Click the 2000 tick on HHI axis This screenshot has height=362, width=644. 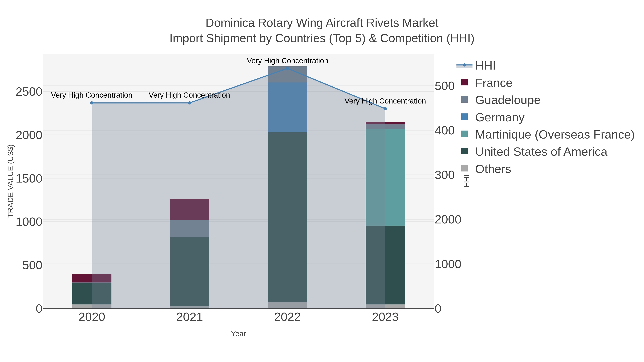[x=448, y=219]
